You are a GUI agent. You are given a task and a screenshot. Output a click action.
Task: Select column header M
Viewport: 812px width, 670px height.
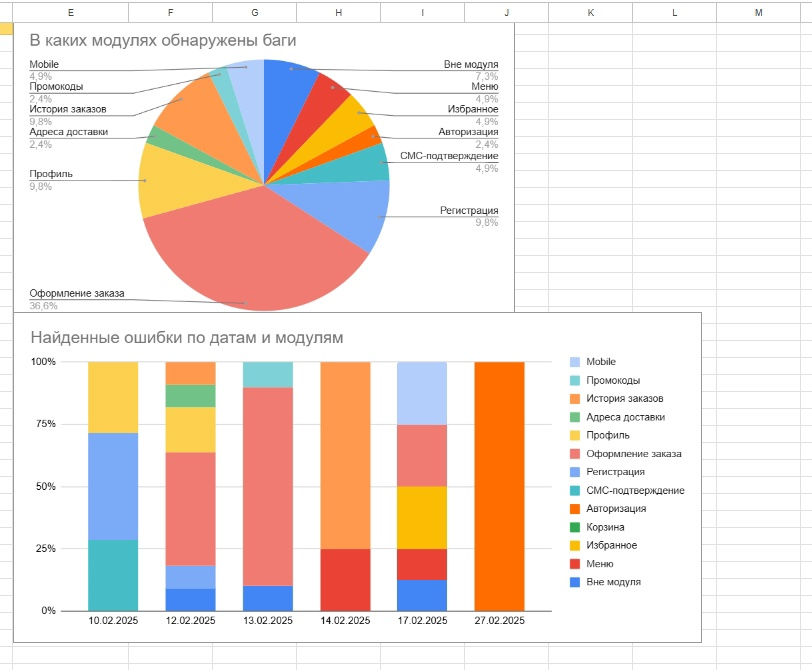point(759,12)
